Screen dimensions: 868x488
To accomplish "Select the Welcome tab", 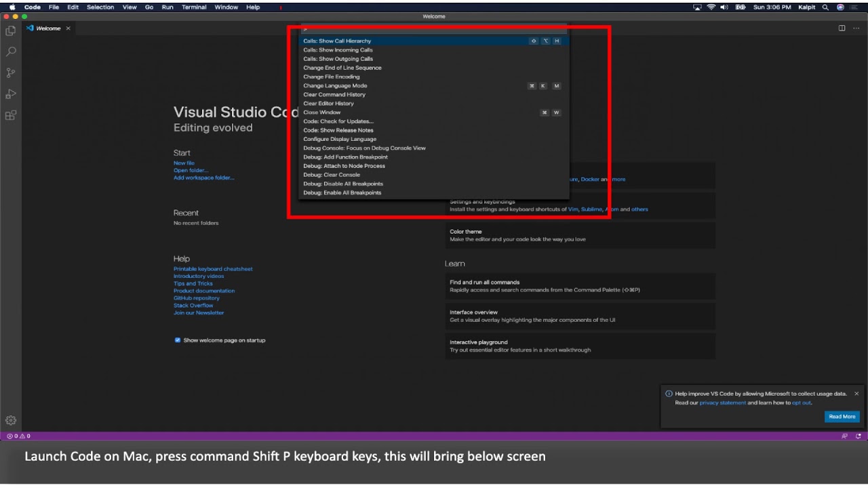I will point(48,28).
